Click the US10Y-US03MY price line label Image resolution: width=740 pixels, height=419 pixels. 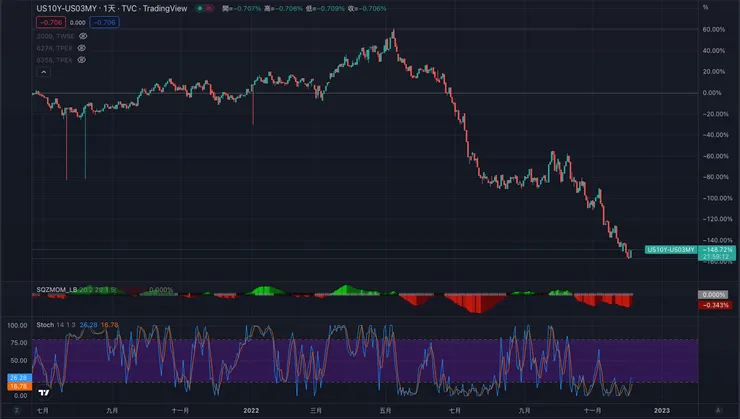671,250
